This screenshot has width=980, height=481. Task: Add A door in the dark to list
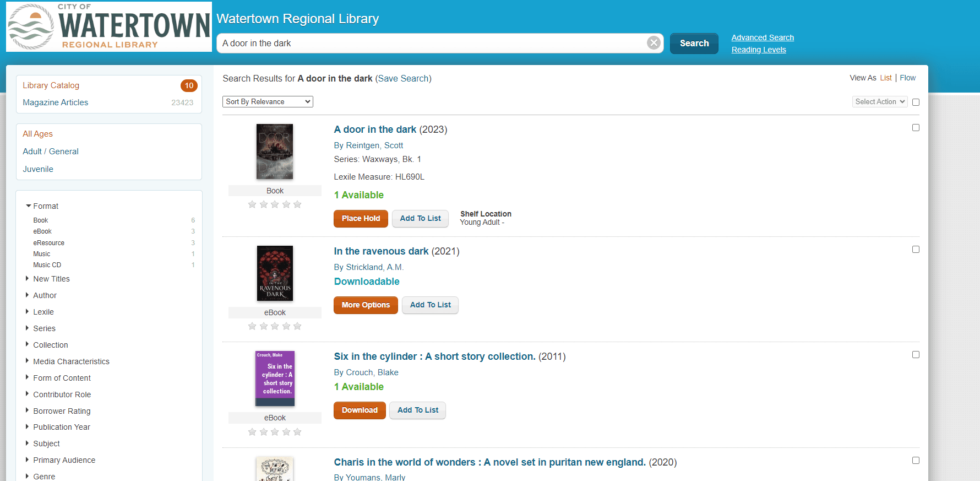420,218
